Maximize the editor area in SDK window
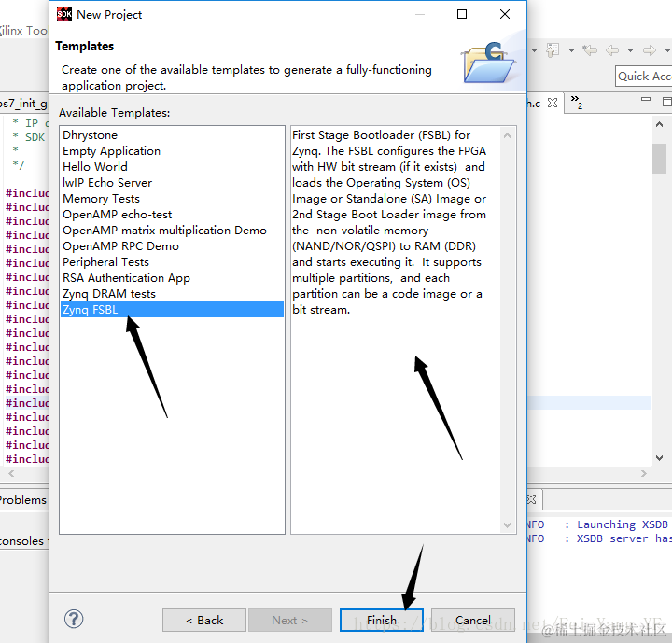The height and width of the screenshot is (643, 672). pos(666,102)
